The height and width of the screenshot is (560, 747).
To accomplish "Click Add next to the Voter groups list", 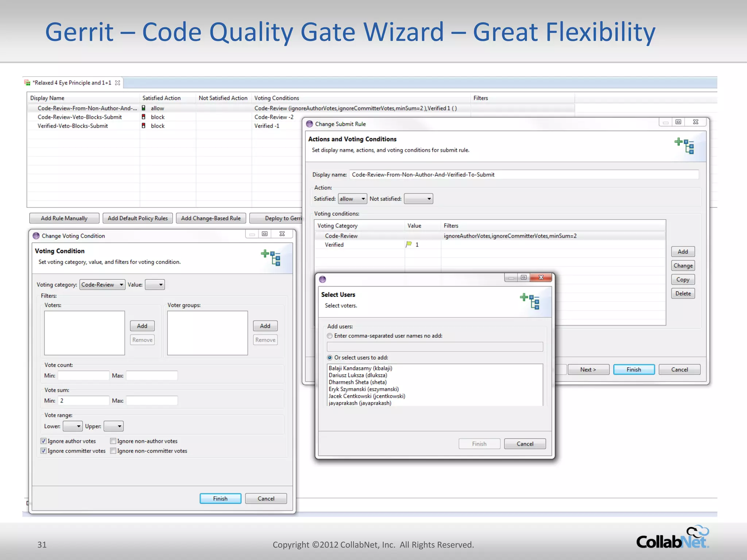I will tap(265, 326).
